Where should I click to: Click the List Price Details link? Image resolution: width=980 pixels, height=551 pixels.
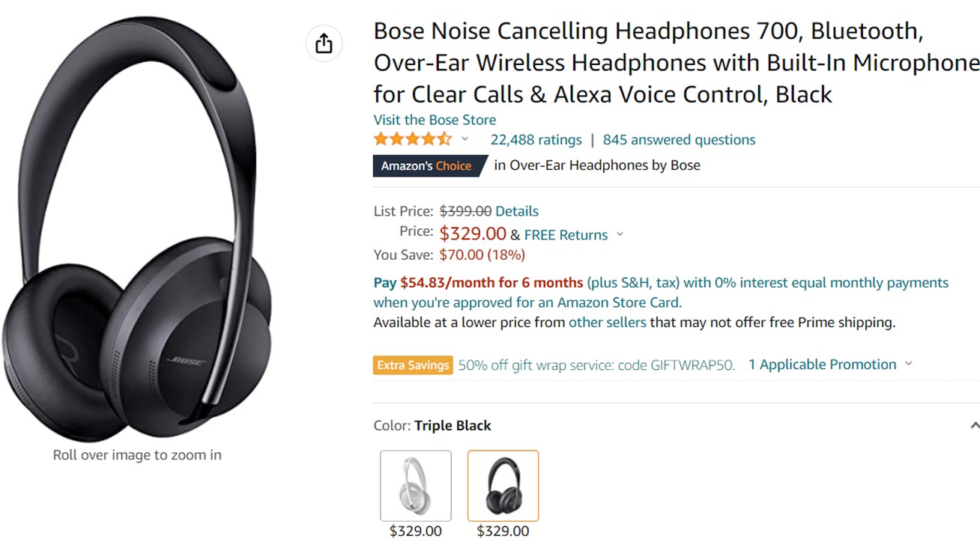pos(517,211)
